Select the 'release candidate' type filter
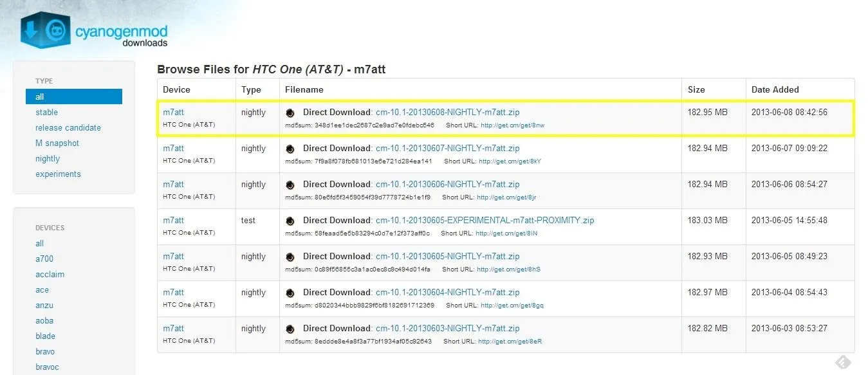Image resolution: width=868 pixels, height=375 pixels. coord(68,127)
